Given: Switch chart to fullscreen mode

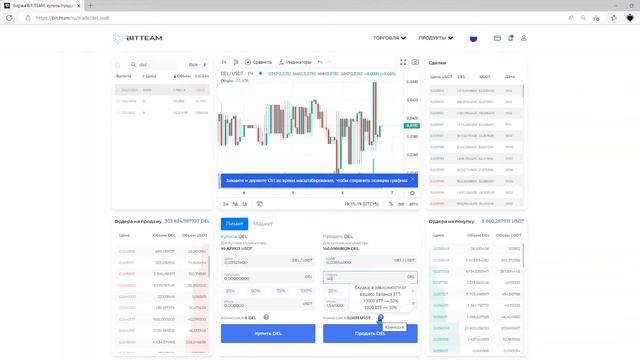Looking at the screenshot, I should point(403,62).
